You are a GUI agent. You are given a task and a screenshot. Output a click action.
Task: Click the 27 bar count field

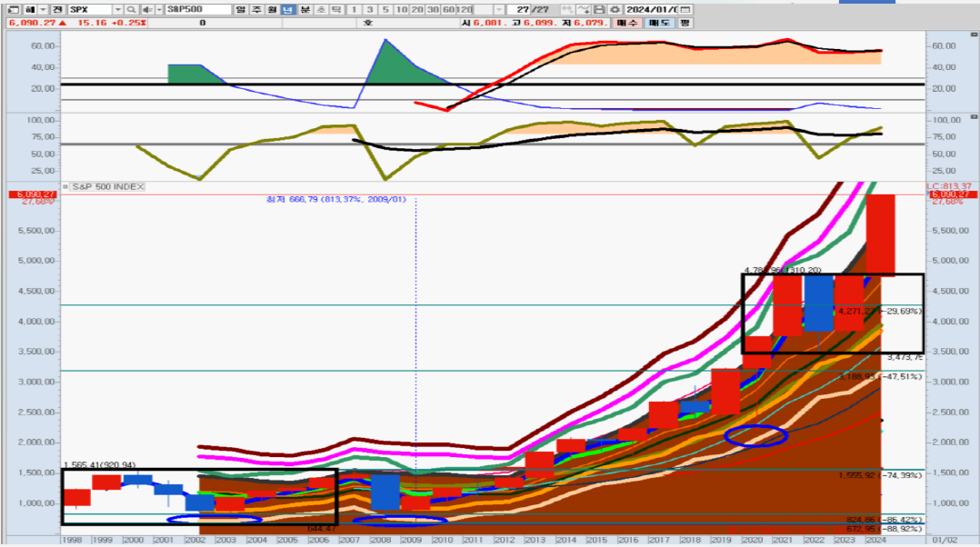click(519, 10)
